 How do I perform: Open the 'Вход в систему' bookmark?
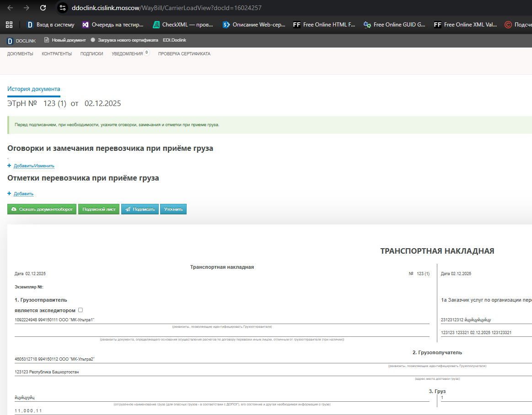(x=51, y=24)
